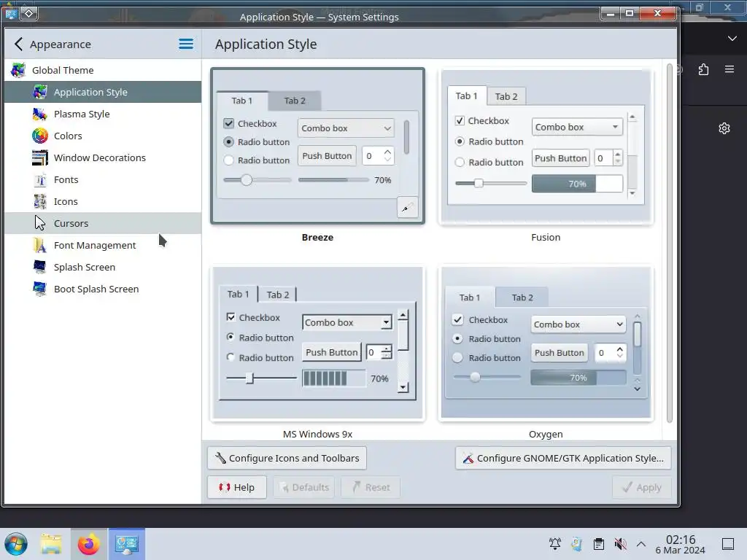Click the Firefox settings gear icon in background

[x=724, y=128]
